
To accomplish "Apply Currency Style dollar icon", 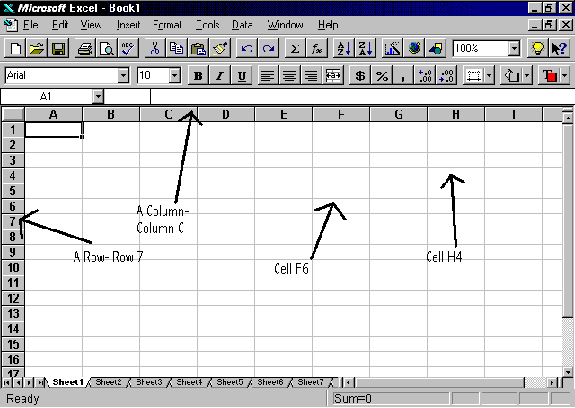I will tap(360, 76).
